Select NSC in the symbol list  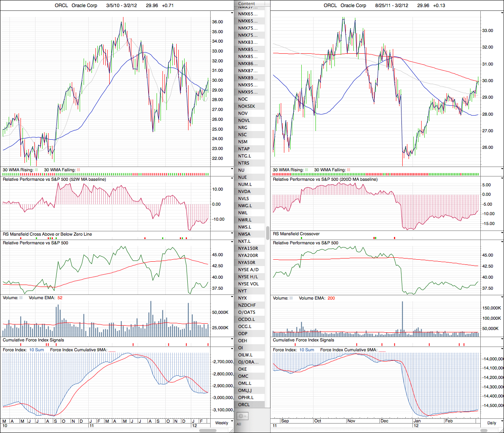click(250, 135)
